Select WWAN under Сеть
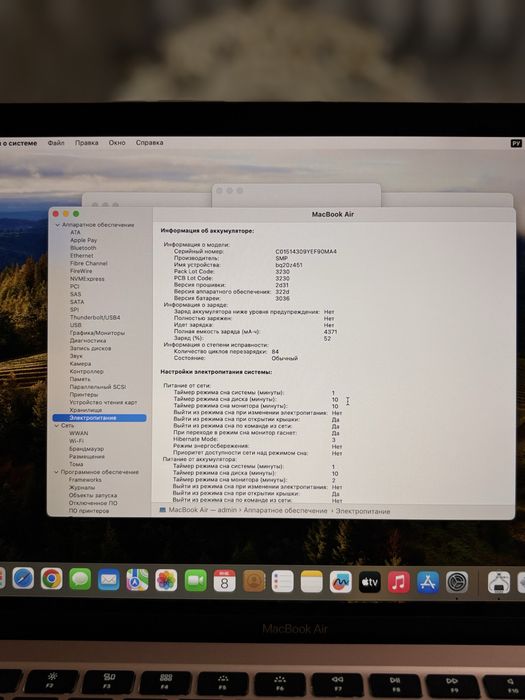 [x=79, y=433]
